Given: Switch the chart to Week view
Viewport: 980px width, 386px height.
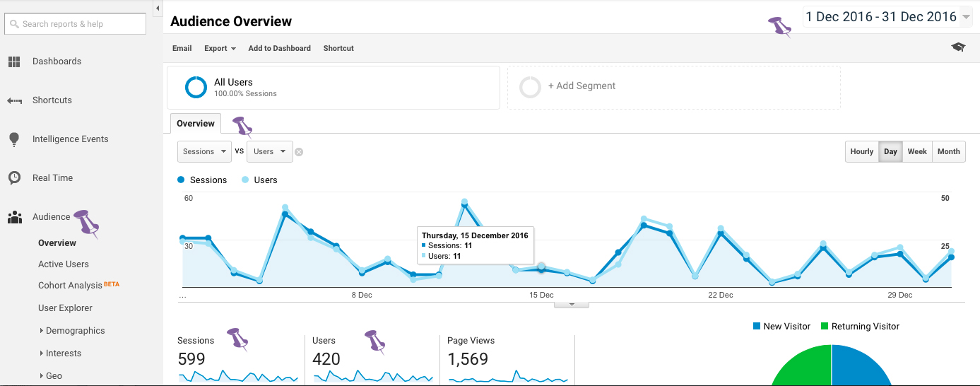Looking at the screenshot, I should click(917, 151).
